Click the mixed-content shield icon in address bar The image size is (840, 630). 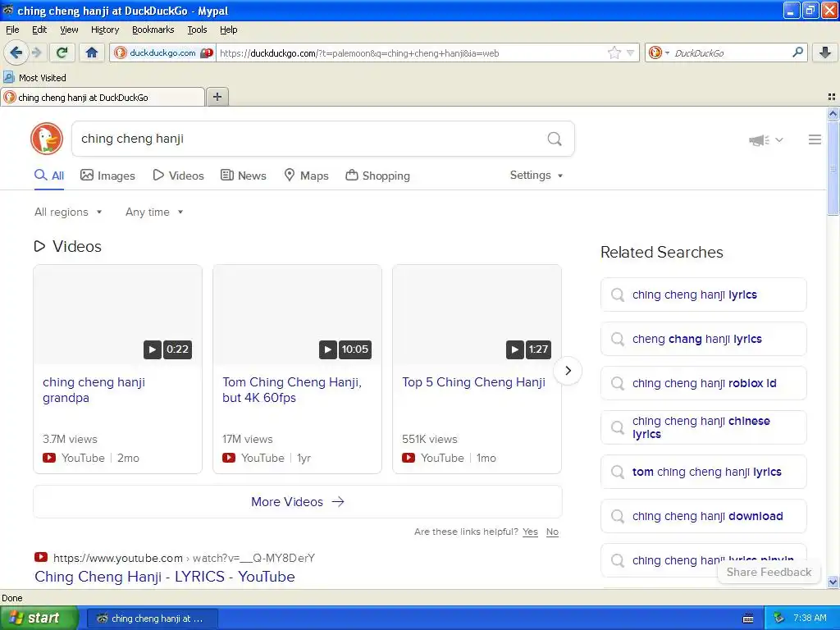tap(207, 53)
